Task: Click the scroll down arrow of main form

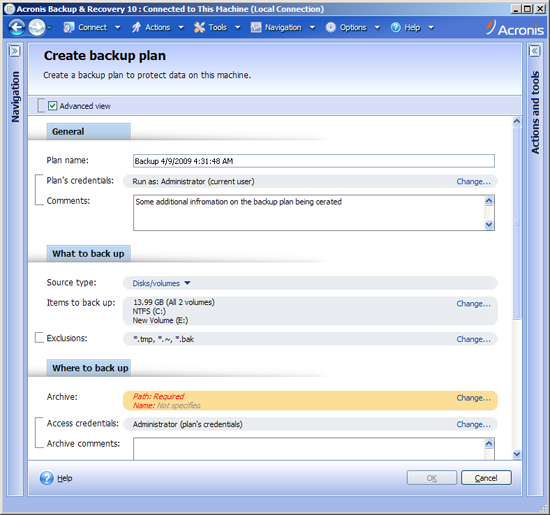Action: [x=516, y=454]
